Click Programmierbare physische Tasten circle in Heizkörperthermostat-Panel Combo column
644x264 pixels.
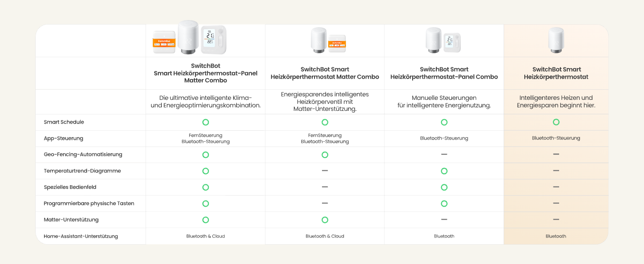[444, 203]
